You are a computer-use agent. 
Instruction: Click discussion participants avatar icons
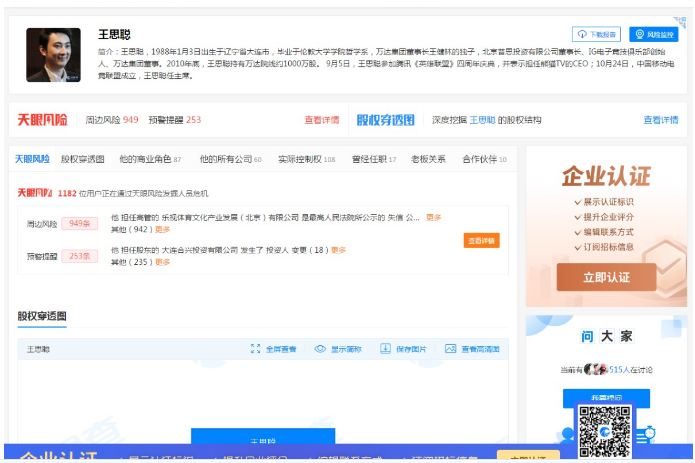[596, 369]
